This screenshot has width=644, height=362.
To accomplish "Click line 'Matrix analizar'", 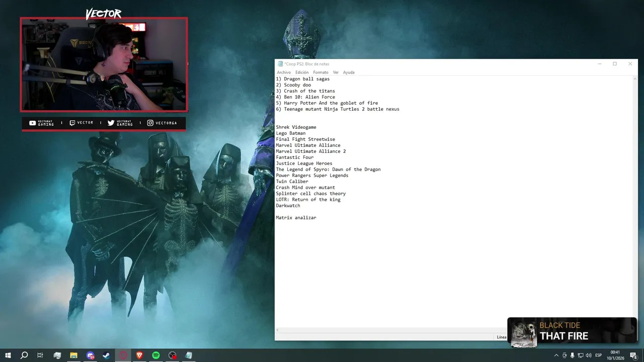I will point(296,218).
